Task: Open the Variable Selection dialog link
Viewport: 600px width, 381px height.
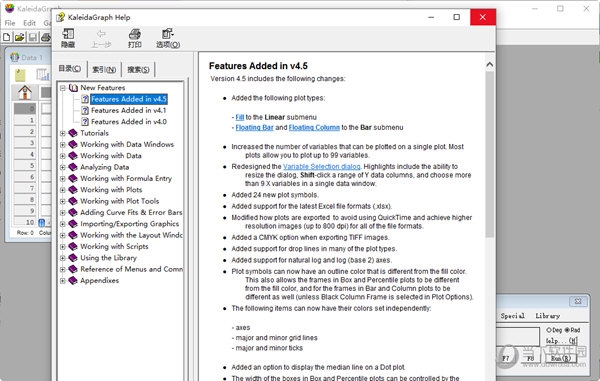Action: click(x=322, y=166)
